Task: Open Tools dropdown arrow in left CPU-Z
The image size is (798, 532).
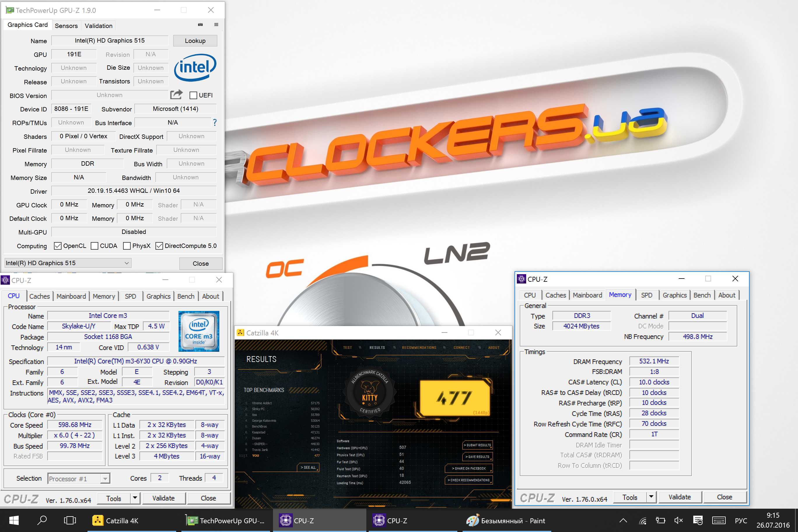Action: [x=135, y=498]
